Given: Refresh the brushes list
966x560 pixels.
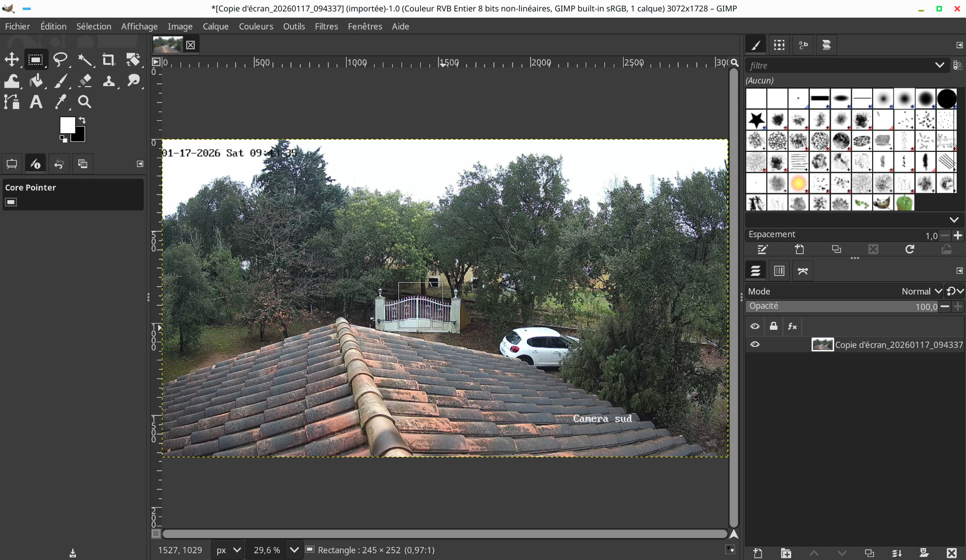Looking at the screenshot, I should [x=909, y=249].
